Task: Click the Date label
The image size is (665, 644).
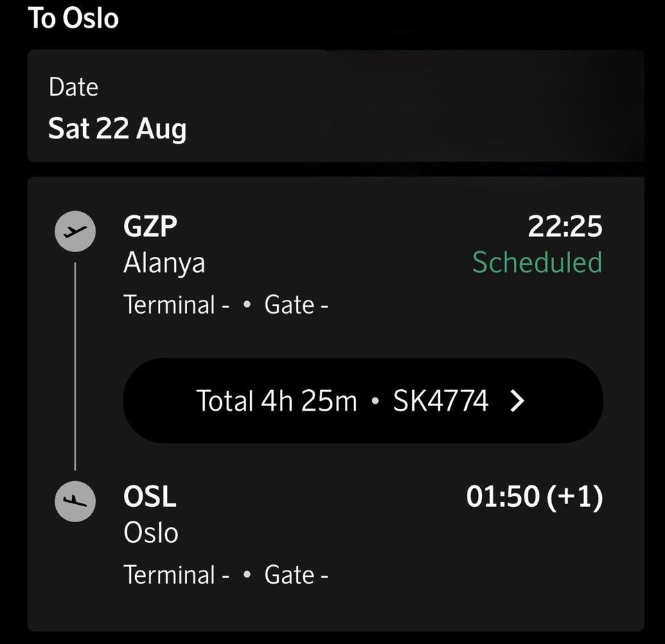Action: click(x=73, y=87)
